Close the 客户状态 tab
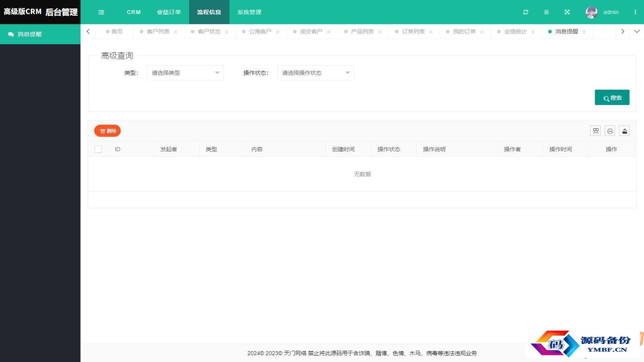This screenshot has width=644, height=362. 227,32
